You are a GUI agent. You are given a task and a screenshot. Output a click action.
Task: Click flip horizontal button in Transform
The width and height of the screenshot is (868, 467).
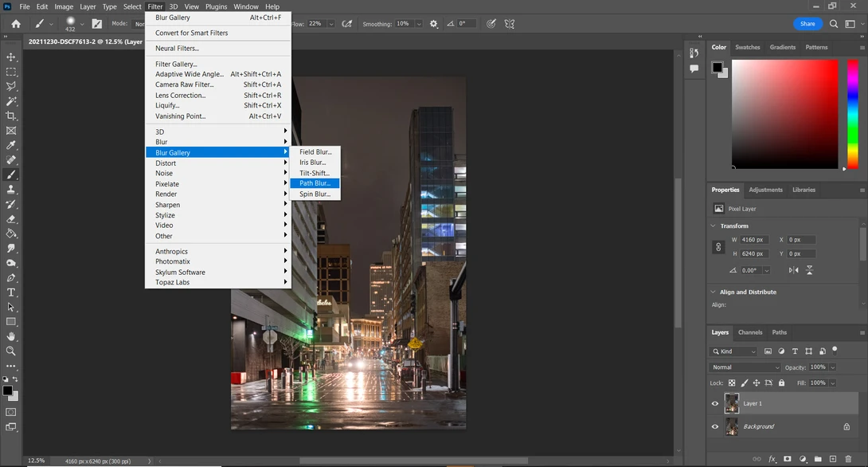point(793,270)
